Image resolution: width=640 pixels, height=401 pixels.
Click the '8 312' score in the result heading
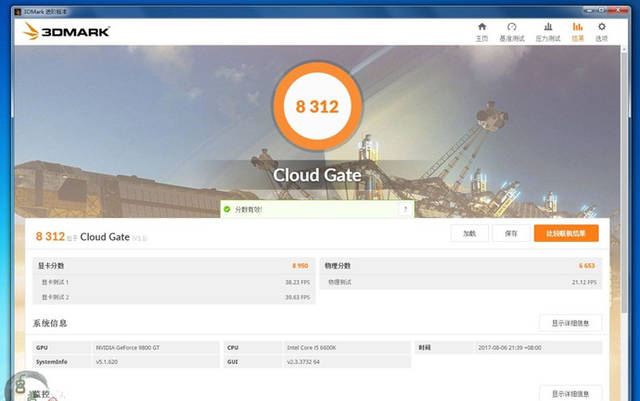50,236
